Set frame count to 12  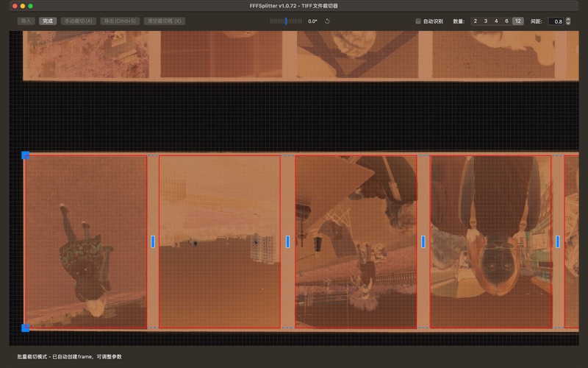click(x=518, y=21)
